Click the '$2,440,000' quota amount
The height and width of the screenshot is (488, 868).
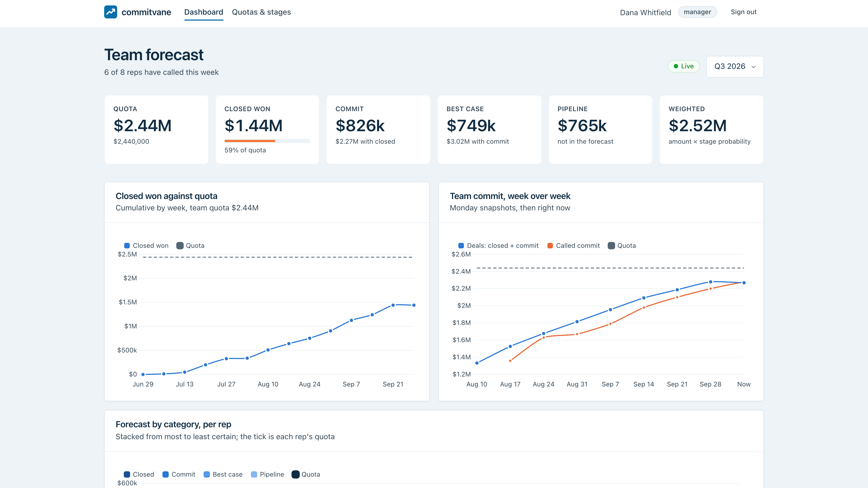pos(131,142)
